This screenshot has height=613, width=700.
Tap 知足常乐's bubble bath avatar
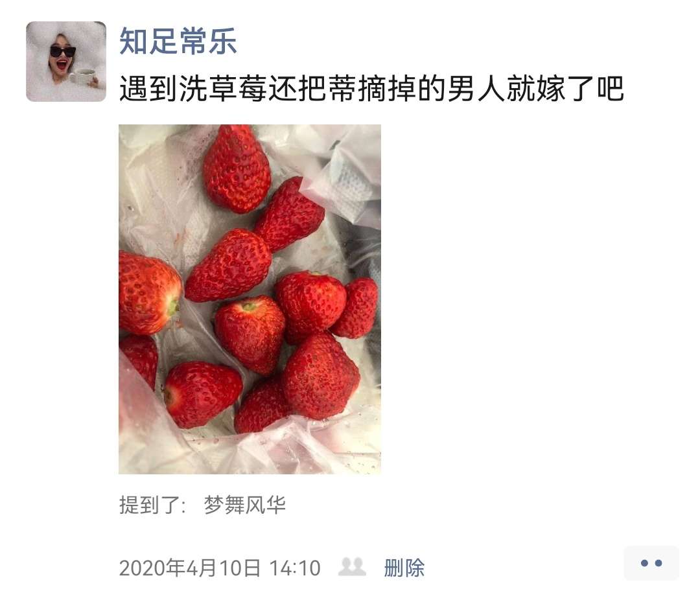66,61
